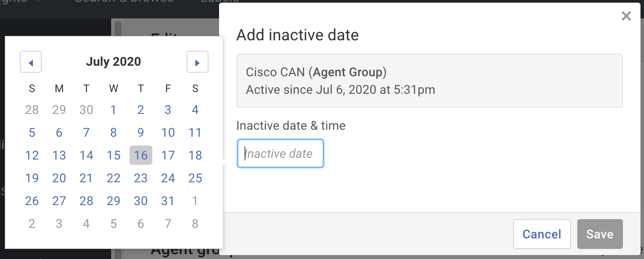
Task: Navigate to the previous month in the calendar
Action: tap(31, 62)
